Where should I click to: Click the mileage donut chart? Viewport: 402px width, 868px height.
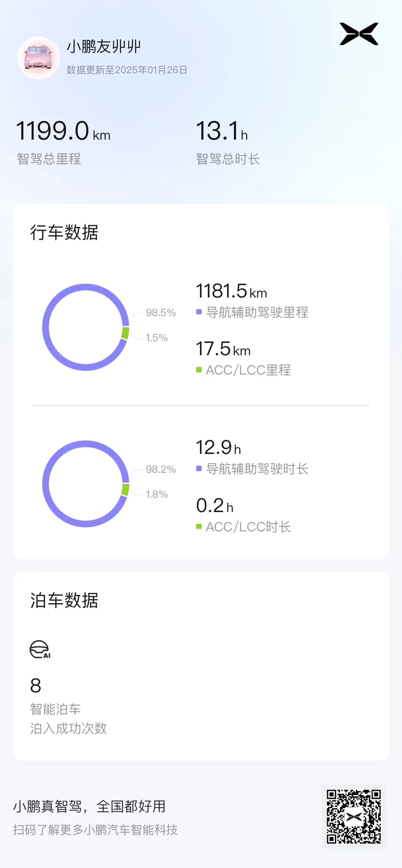point(86,327)
